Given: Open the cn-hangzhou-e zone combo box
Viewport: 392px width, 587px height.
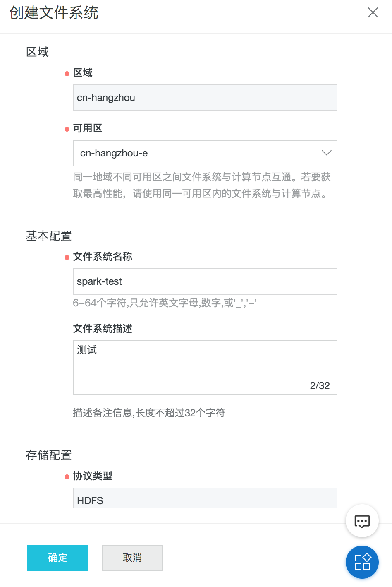Looking at the screenshot, I should coord(205,153).
